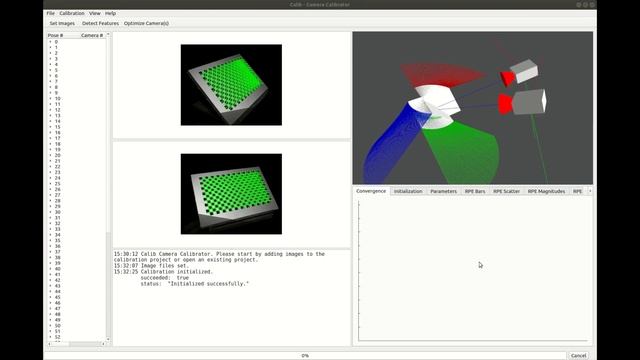
Task: Click the tab bar scroll arrow
Action: click(590, 191)
